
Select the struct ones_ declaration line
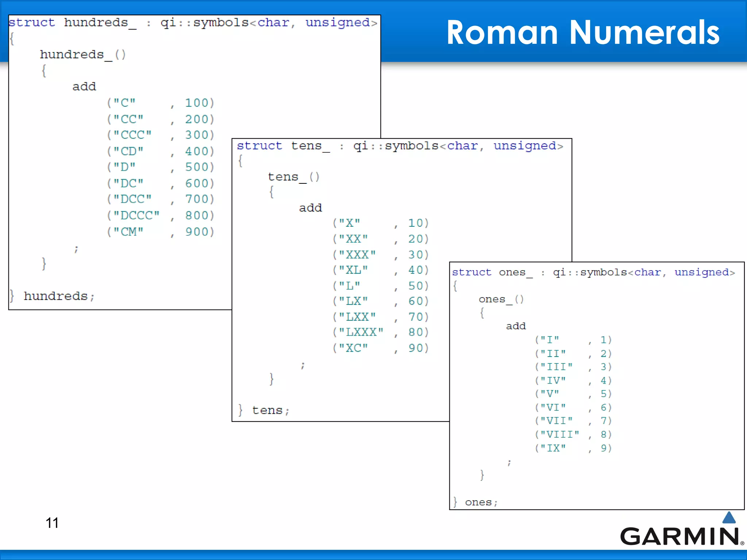tap(593, 272)
